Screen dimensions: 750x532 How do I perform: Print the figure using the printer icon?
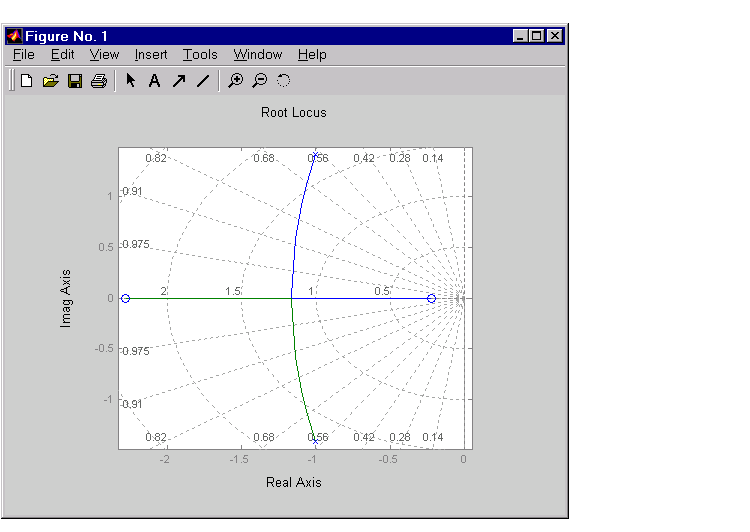98,81
